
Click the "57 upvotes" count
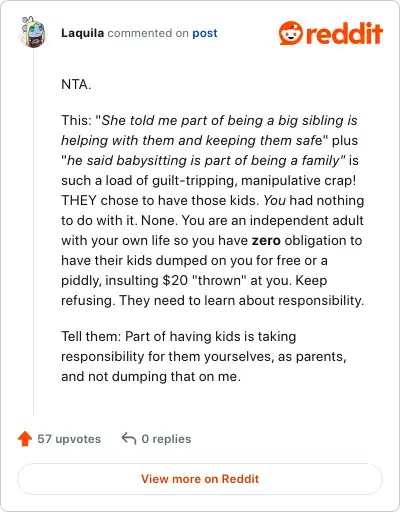pyautogui.click(x=69, y=439)
